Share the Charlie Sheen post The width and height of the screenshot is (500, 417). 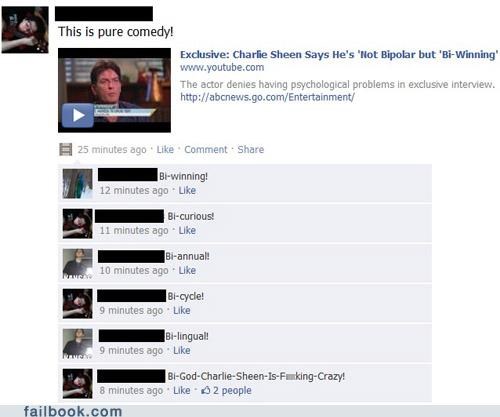[x=251, y=149]
